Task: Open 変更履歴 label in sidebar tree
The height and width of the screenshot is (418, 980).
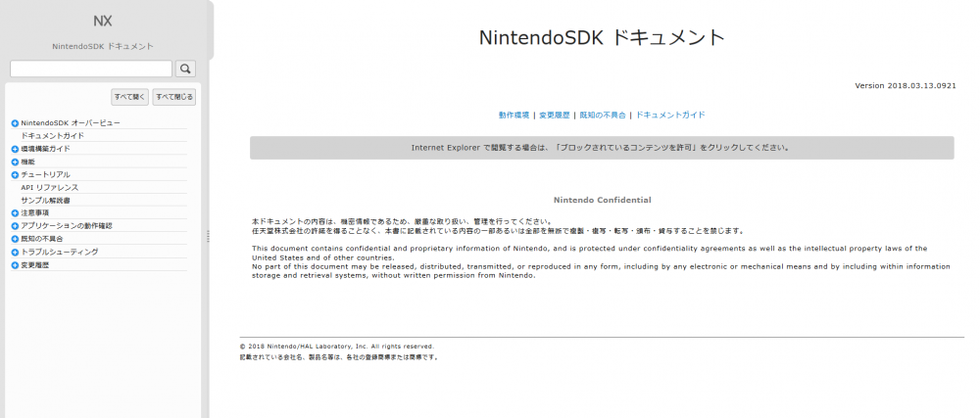Action: coord(35,265)
